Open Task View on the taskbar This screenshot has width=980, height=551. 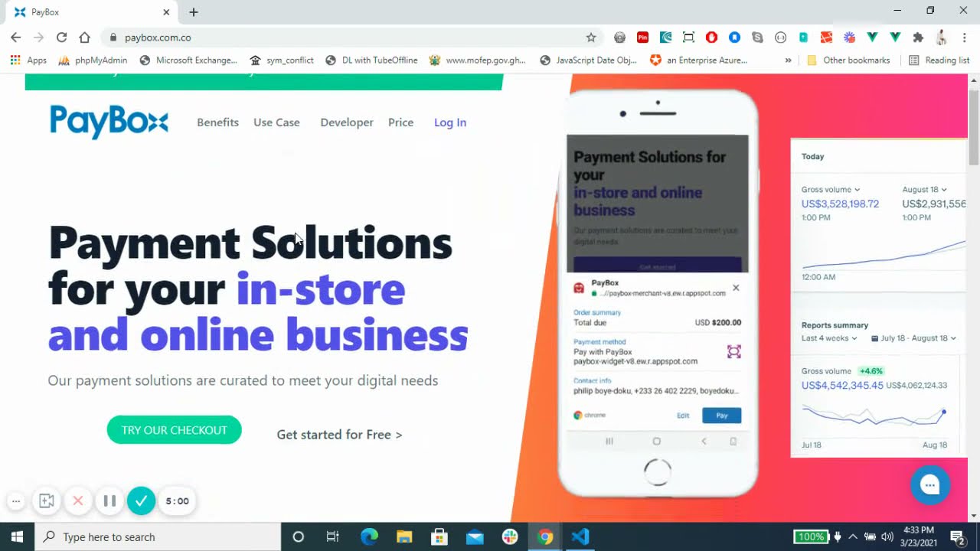[x=333, y=536]
